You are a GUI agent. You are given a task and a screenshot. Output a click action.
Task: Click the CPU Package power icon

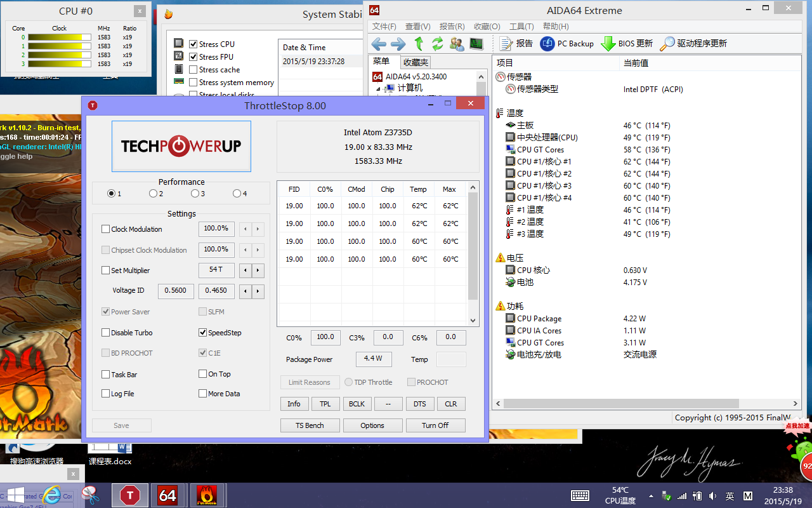[510, 319]
